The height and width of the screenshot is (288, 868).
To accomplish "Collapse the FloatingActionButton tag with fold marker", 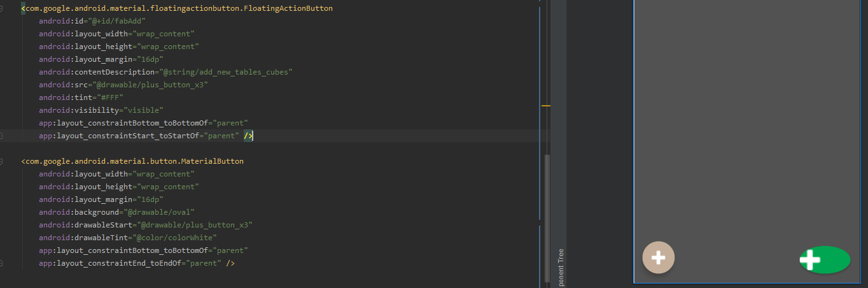I will coord(2,9).
